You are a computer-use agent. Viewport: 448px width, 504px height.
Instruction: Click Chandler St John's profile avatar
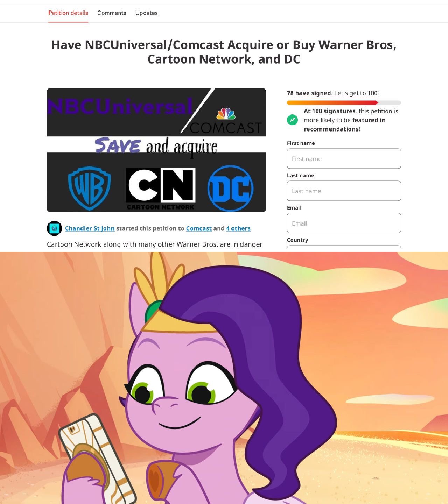54,228
